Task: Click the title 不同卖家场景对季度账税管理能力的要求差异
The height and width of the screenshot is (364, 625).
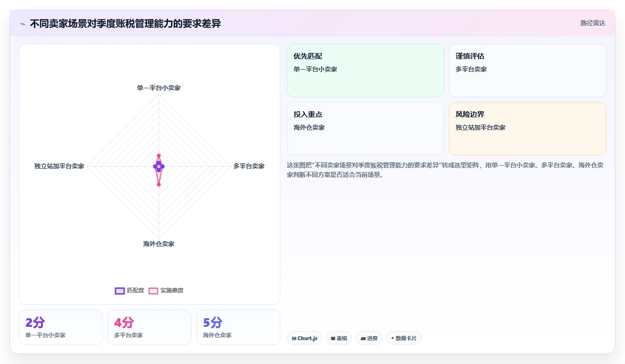Action: pyautogui.click(x=126, y=23)
